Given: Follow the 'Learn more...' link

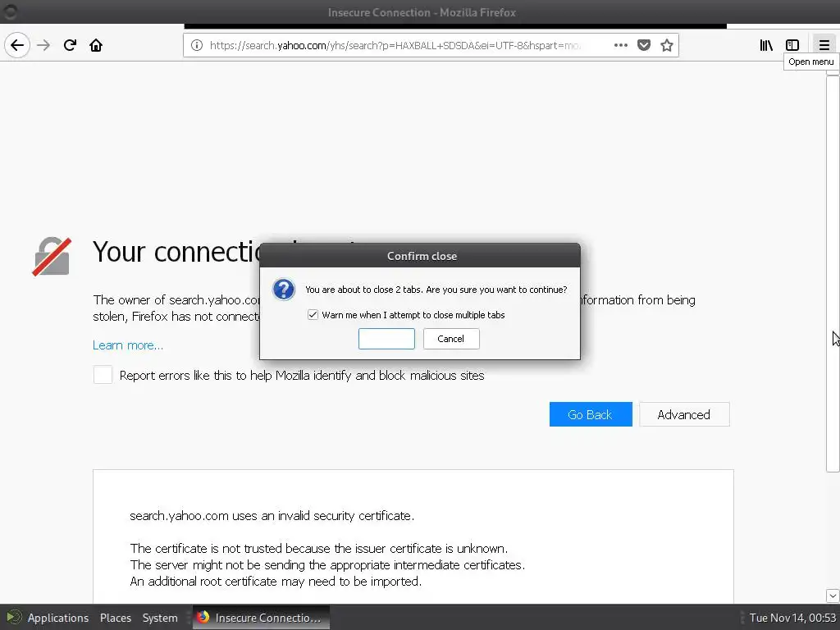Looking at the screenshot, I should [x=128, y=345].
